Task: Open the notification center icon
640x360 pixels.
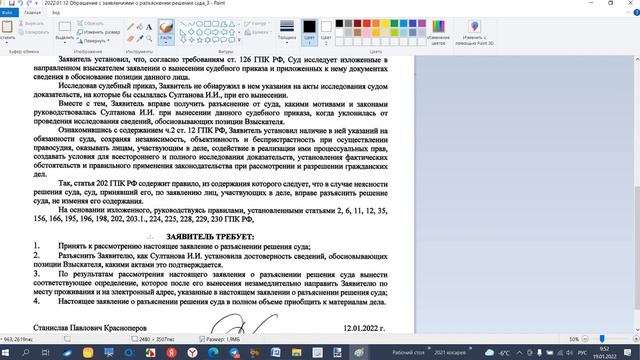Action: [628, 352]
